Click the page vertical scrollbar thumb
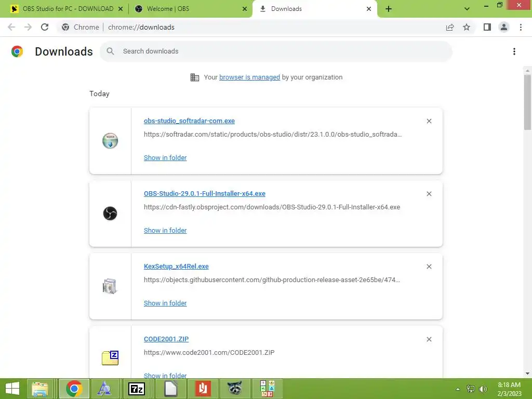532x399 pixels. (527, 102)
